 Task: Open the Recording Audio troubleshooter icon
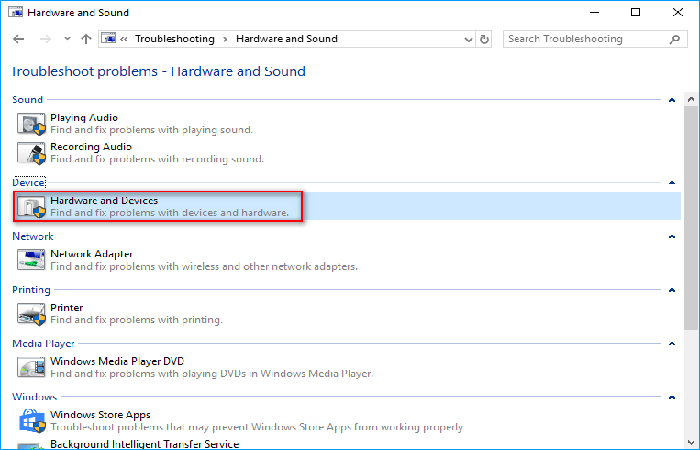[31, 153]
